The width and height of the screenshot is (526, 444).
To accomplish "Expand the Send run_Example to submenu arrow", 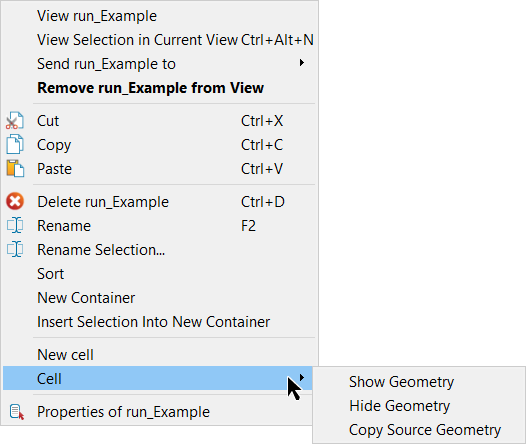I will click(302, 63).
